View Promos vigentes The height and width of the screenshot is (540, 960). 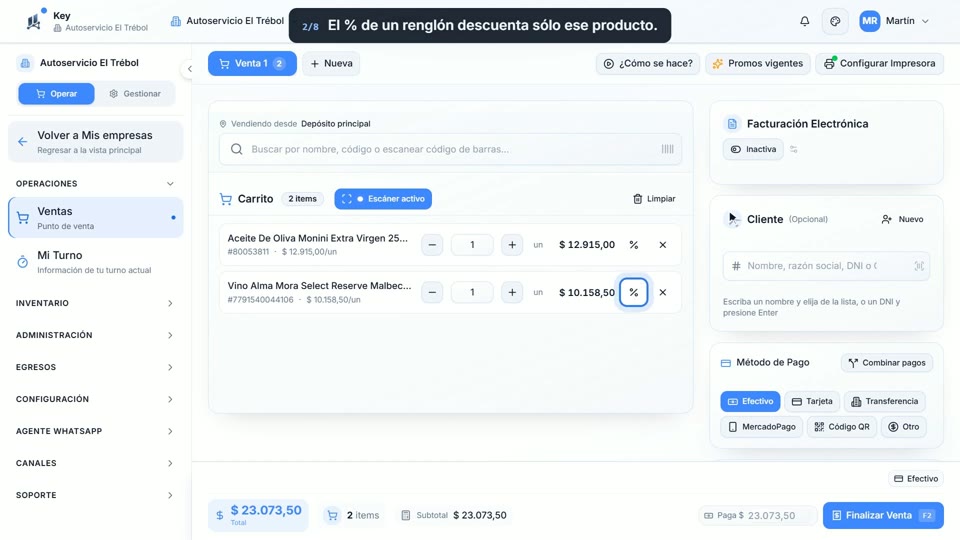758,64
